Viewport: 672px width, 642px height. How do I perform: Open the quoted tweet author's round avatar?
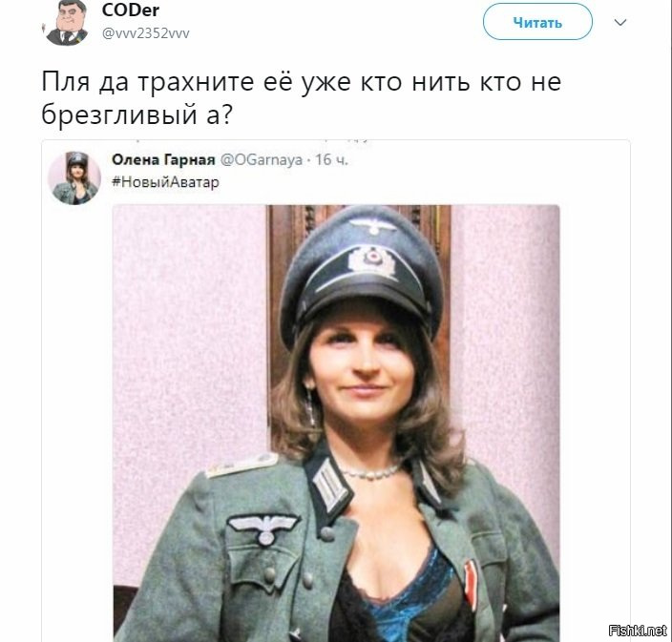[74, 177]
